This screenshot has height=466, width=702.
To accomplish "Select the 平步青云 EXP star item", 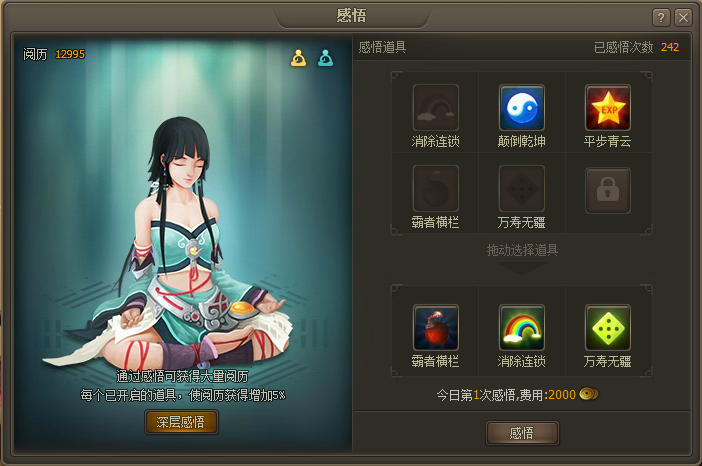I will 608,107.
